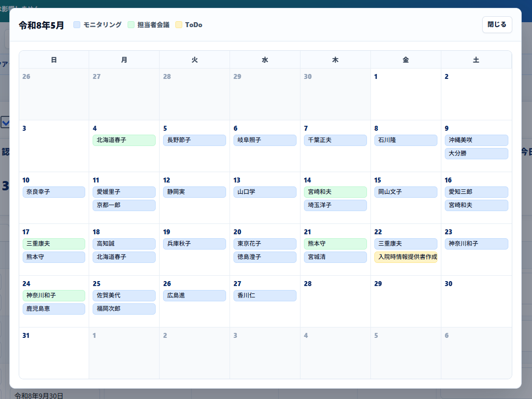Open 長野節子 event on May 5
Screen dimensions: 532x399
point(195,140)
